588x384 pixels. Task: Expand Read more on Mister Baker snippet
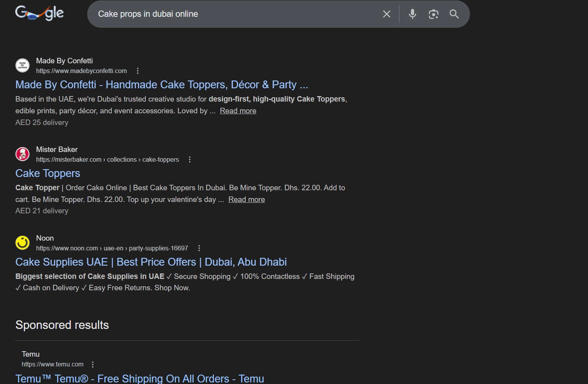246,200
